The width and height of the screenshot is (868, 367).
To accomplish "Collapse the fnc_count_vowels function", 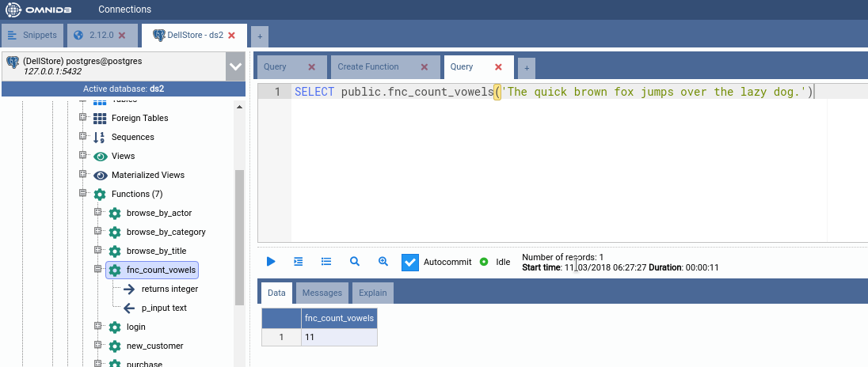I will (x=98, y=269).
